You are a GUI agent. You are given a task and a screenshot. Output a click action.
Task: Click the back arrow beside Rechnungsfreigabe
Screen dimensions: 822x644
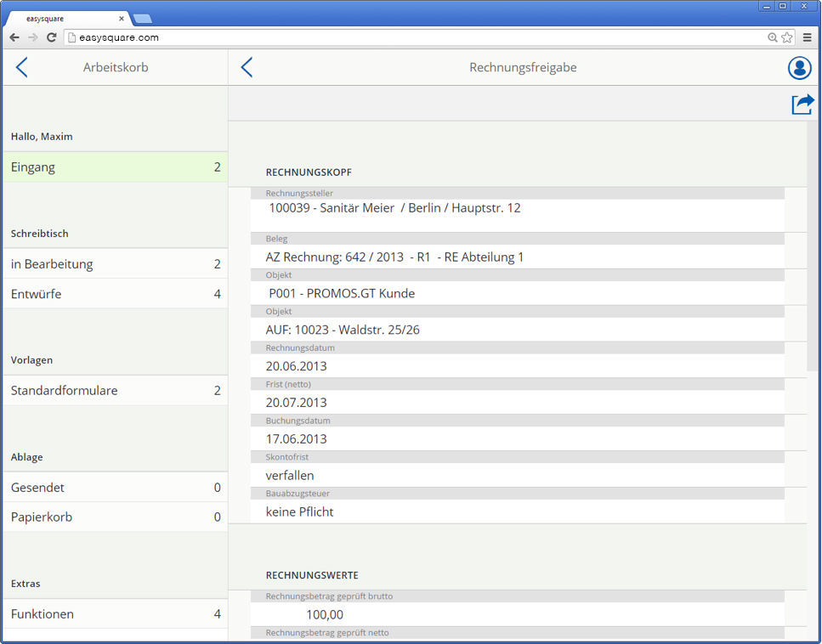tap(247, 68)
